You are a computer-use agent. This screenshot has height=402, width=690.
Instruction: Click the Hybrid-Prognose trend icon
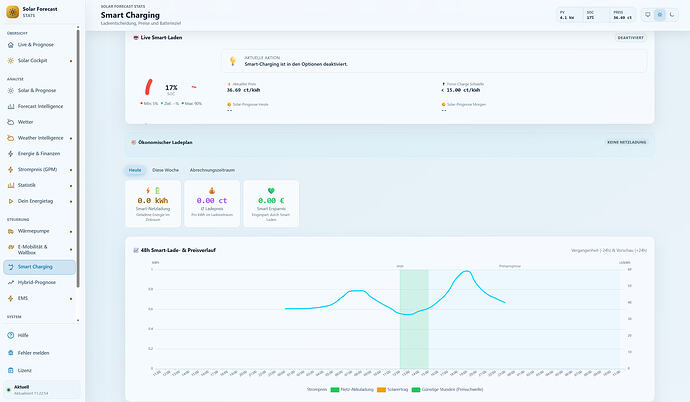click(x=11, y=282)
